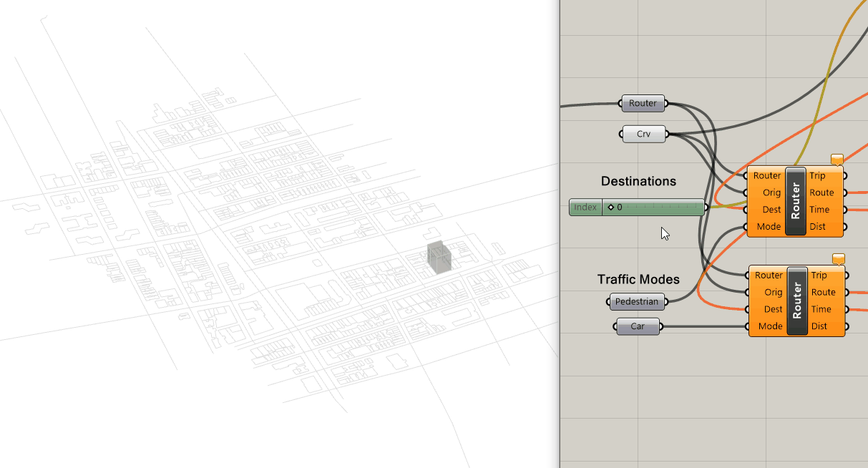Select the Crv parameter node
This screenshot has height=468, width=868.
[x=643, y=134]
